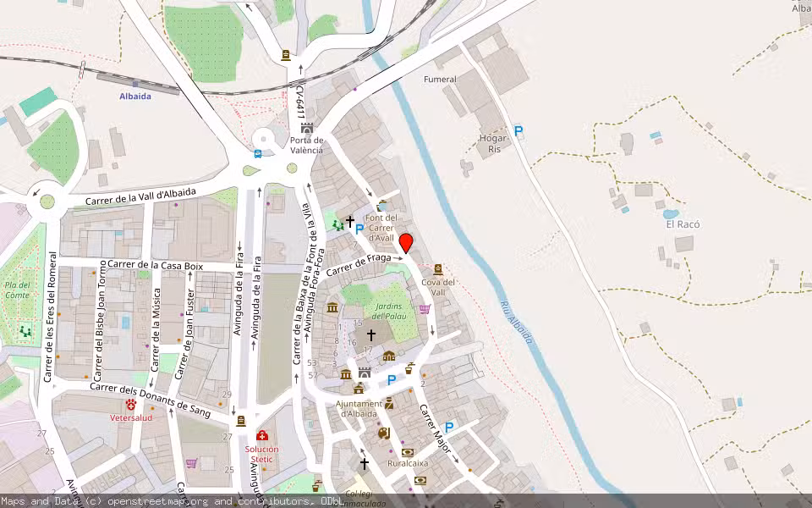The width and height of the screenshot is (812, 508).
Task: Click the Jardins del Palau park label
Action: [x=390, y=311]
